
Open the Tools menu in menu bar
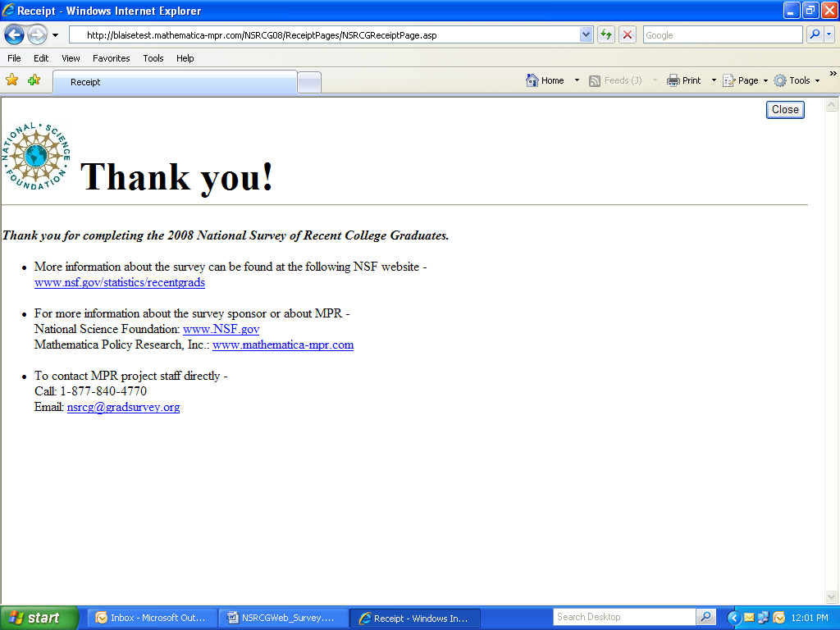[x=153, y=58]
